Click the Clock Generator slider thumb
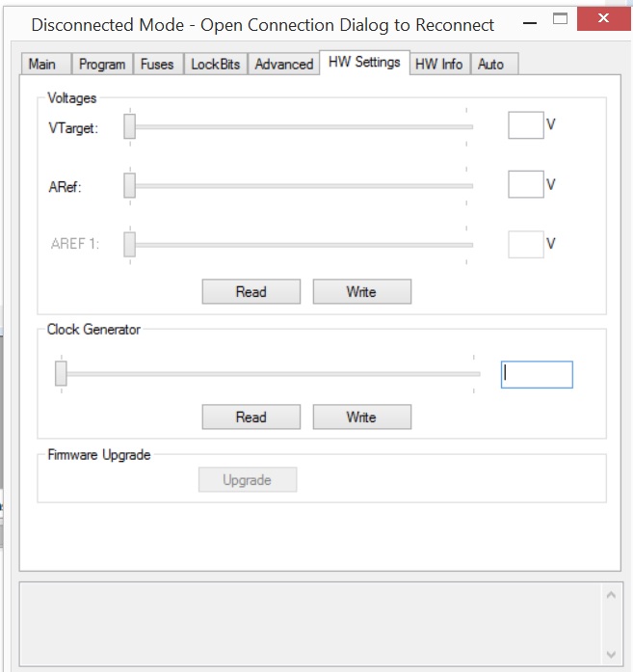The image size is (633, 672). coord(61,373)
